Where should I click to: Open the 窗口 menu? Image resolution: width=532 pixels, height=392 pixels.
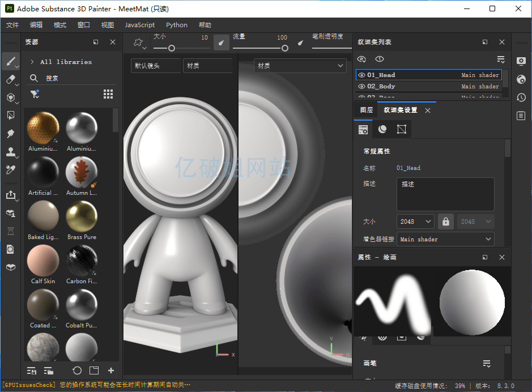coord(84,25)
